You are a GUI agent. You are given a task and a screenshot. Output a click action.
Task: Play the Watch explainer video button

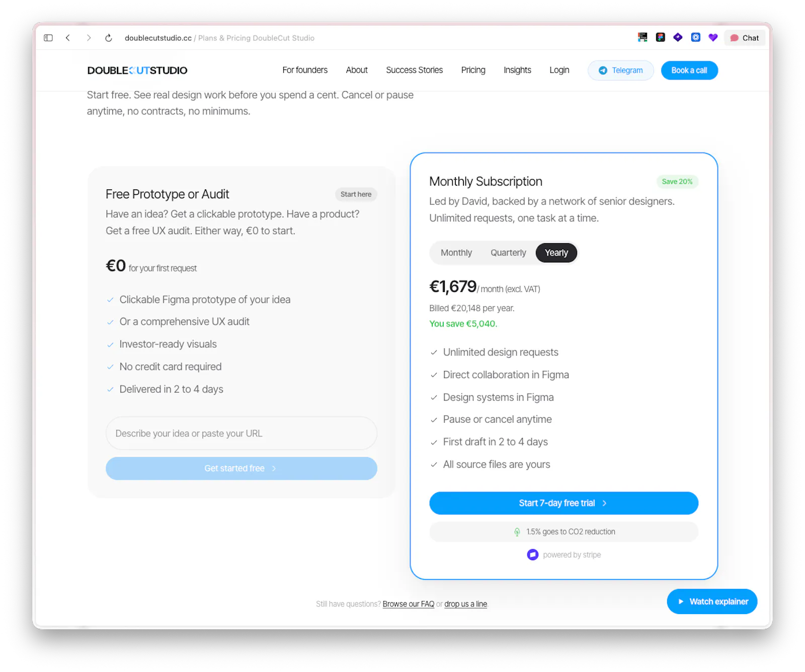point(712,602)
